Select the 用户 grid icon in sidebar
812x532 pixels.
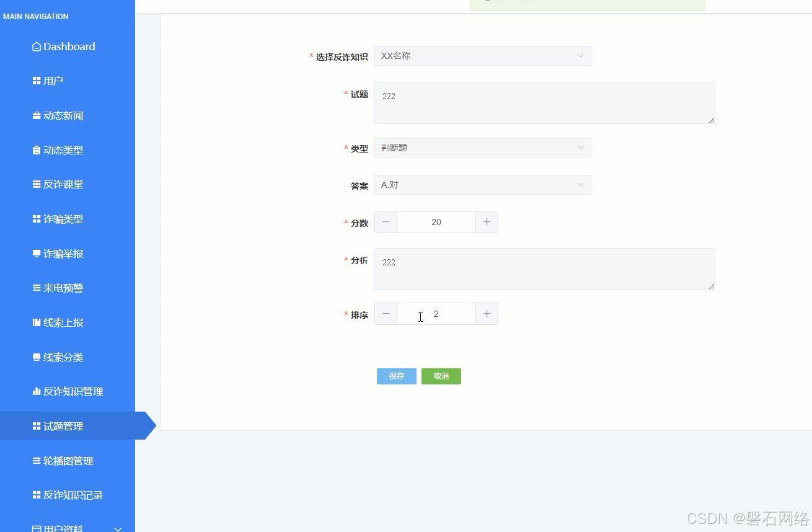[35, 80]
